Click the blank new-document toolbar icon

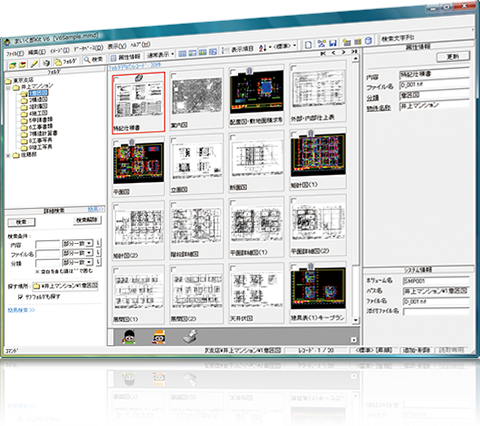pos(308,45)
